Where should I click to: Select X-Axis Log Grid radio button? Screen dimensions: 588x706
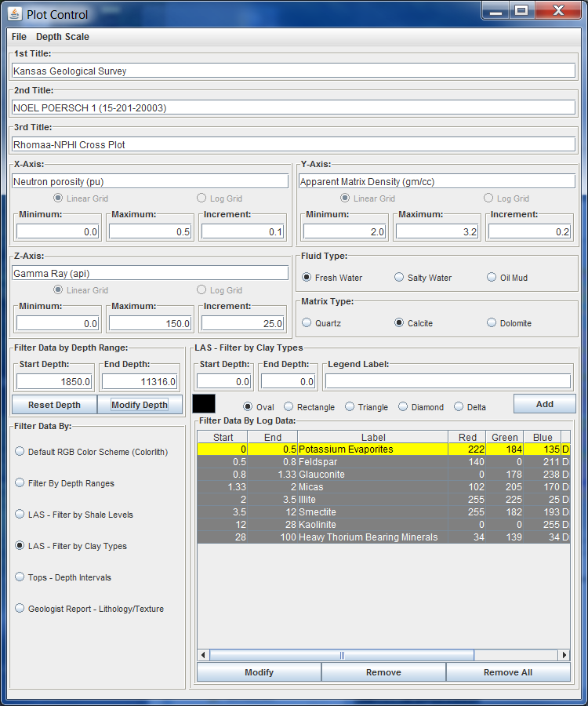[x=201, y=198]
